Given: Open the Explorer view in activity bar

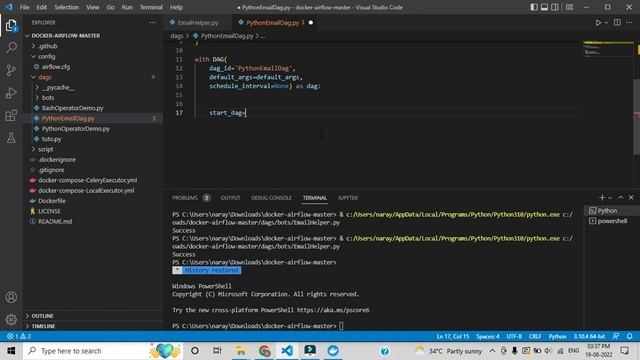Looking at the screenshot, I should point(11,26).
